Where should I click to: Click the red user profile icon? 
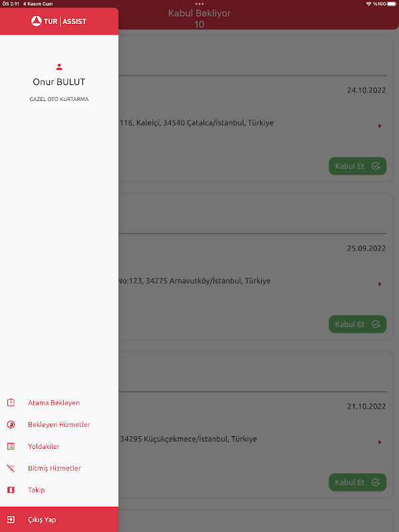[59, 66]
